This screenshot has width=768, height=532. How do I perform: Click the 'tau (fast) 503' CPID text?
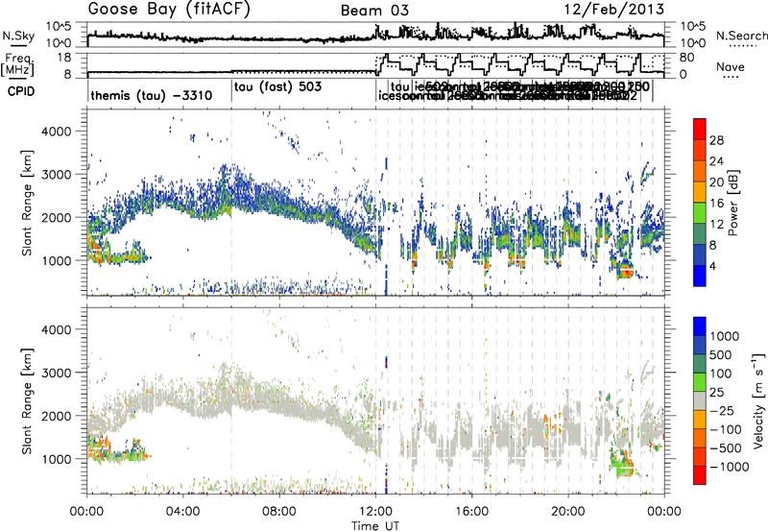pyautogui.click(x=277, y=87)
